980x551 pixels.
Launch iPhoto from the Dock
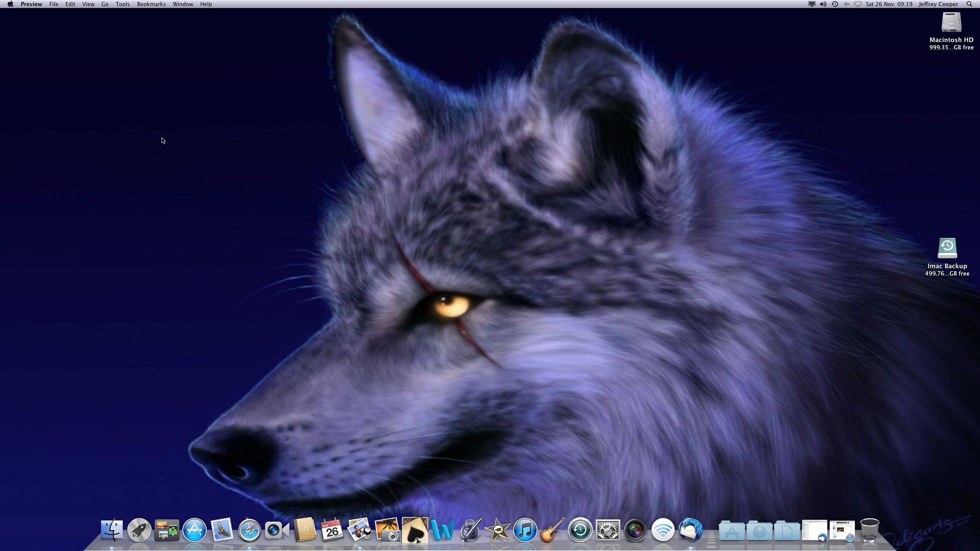click(387, 530)
